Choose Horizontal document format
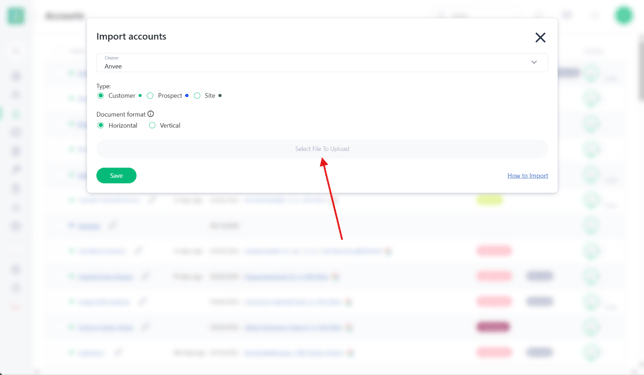The width and height of the screenshot is (644, 375). (x=101, y=125)
